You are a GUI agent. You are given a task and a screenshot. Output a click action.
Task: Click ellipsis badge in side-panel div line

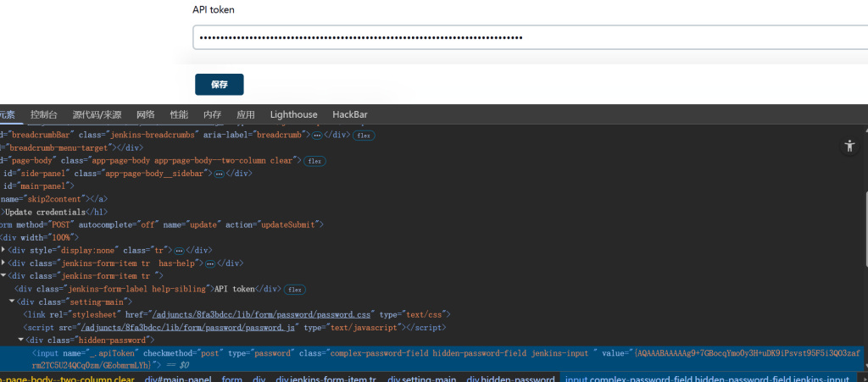218,173
